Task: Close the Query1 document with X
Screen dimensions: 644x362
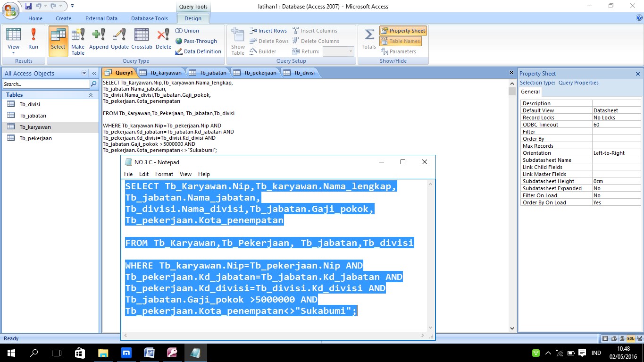Action: pyautogui.click(x=511, y=73)
